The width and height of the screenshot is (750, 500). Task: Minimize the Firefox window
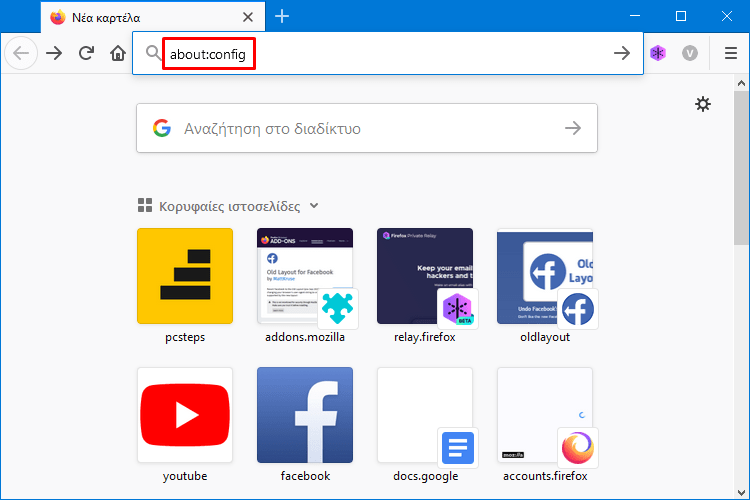tap(635, 16)
